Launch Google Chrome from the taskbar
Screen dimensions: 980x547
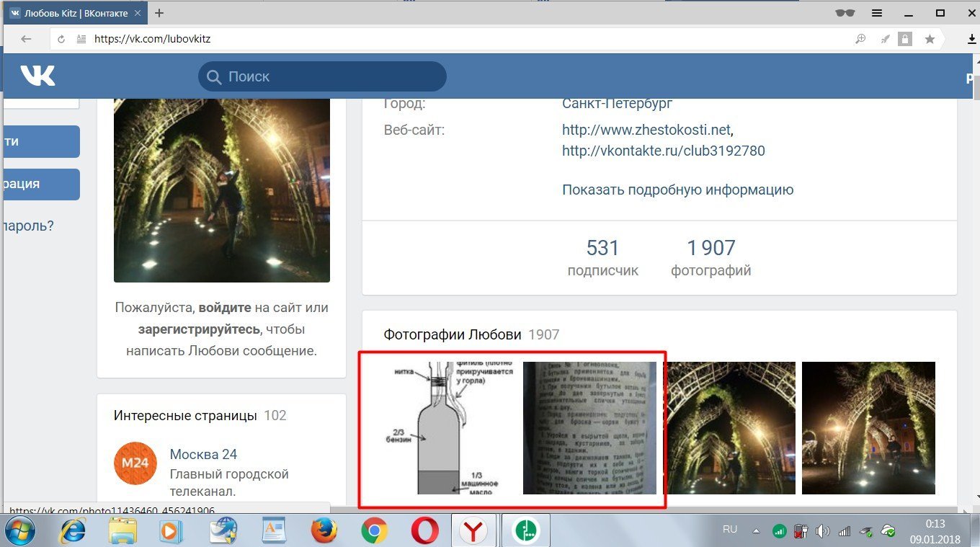pyautogui.click(x=374, y=531)
